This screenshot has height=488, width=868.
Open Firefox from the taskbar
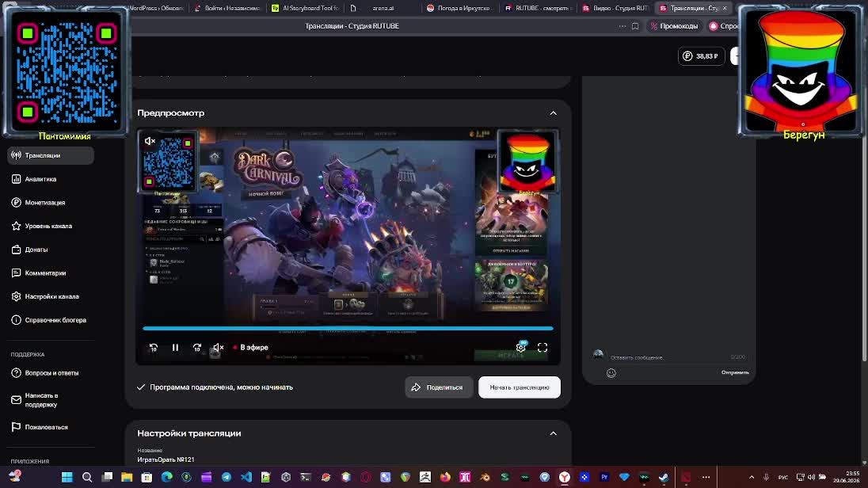(x=445, y=477)
